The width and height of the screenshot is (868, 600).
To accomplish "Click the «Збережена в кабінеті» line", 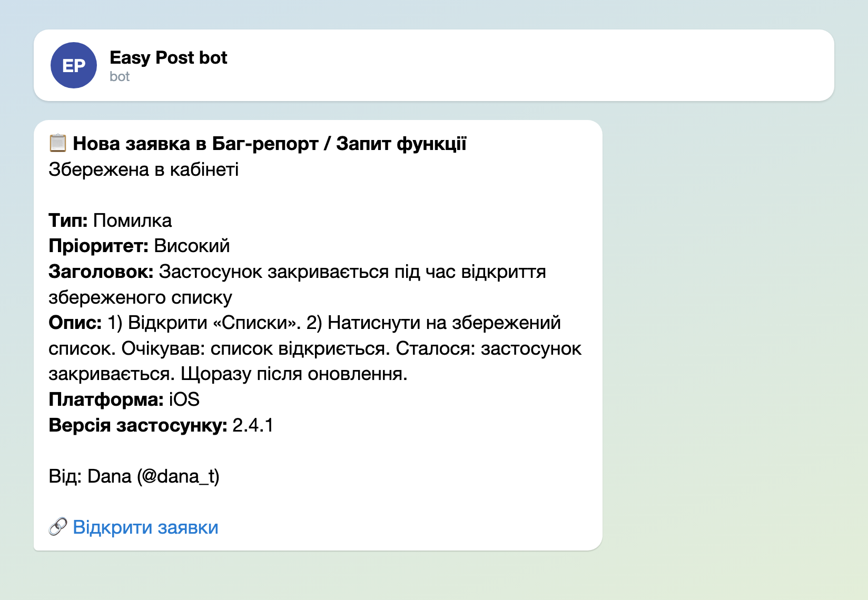I will point(144,169).
